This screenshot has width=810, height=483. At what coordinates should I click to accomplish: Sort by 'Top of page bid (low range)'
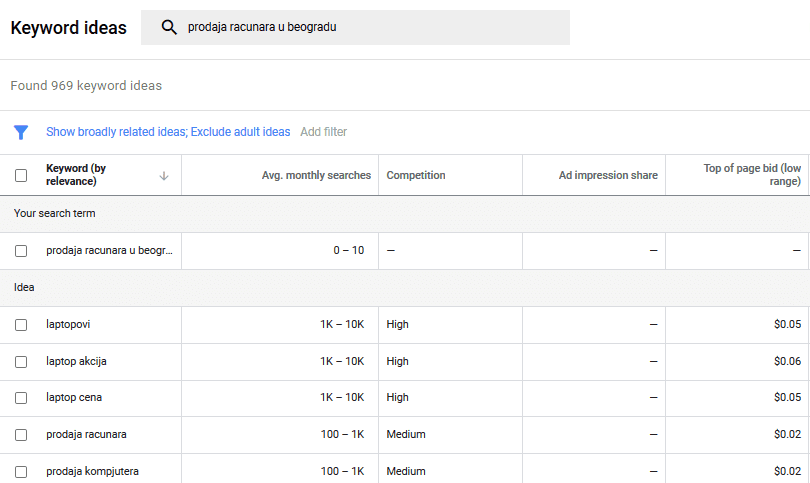[752, 175]
